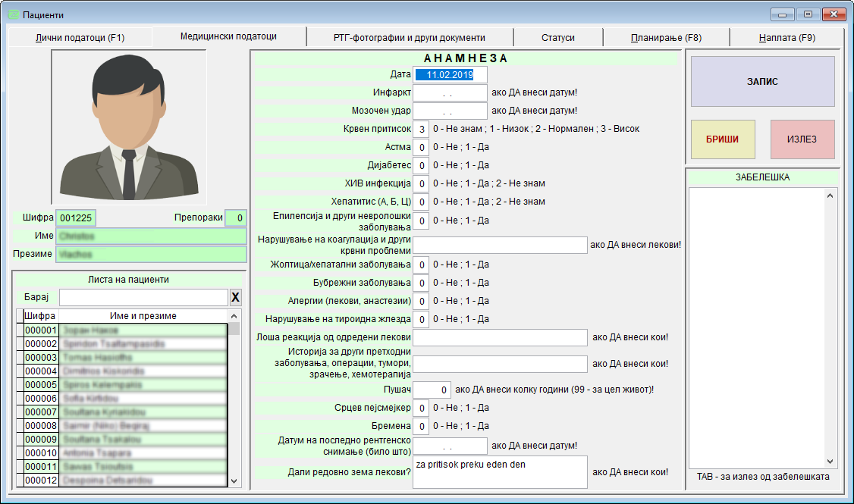Click the БРИШИ delete button

tap(723, 139)
